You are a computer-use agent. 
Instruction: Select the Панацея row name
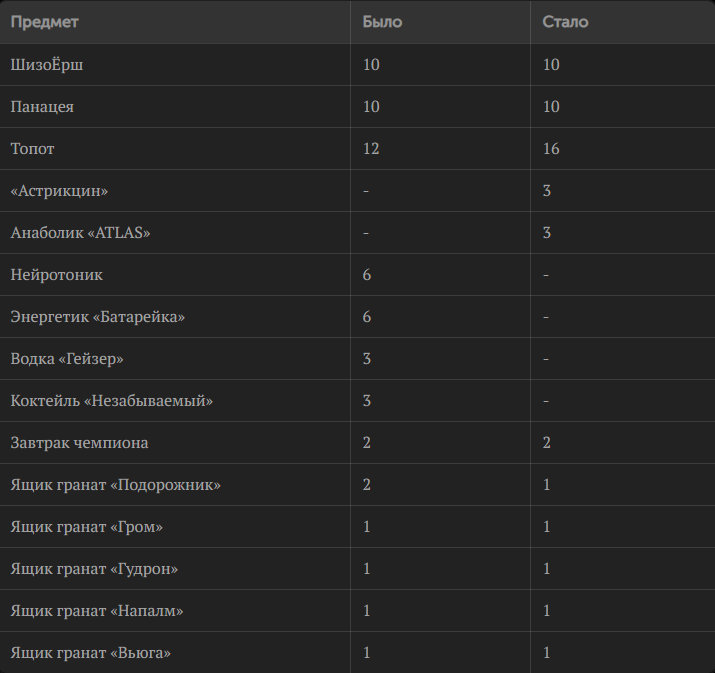[42, 107]
